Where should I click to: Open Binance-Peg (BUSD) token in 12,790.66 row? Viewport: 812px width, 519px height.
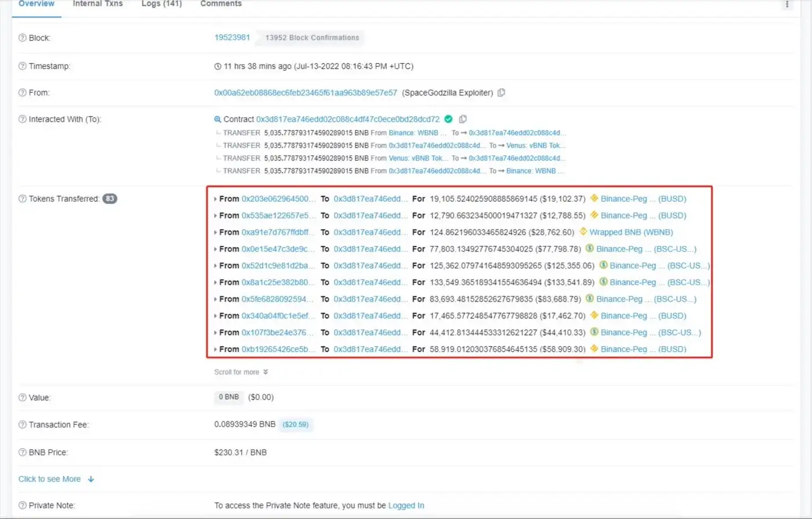tap(643, 215)
